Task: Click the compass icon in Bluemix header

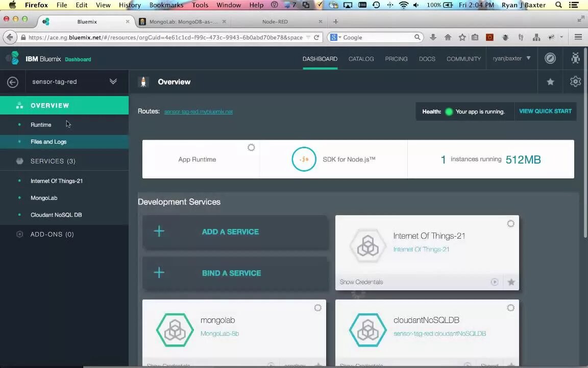Action: (550, 58)
